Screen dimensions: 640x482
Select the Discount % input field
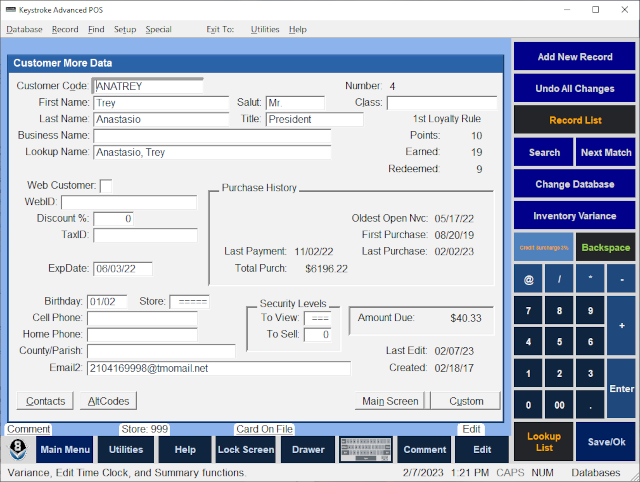[113, 219]
